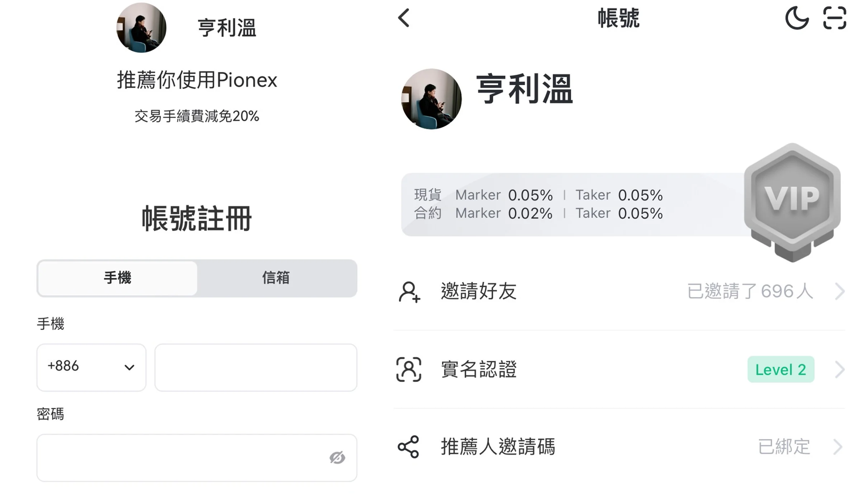The image size is (868, 494).
Task: Toggle dark mode moon icon
Action: coord(796,18)
